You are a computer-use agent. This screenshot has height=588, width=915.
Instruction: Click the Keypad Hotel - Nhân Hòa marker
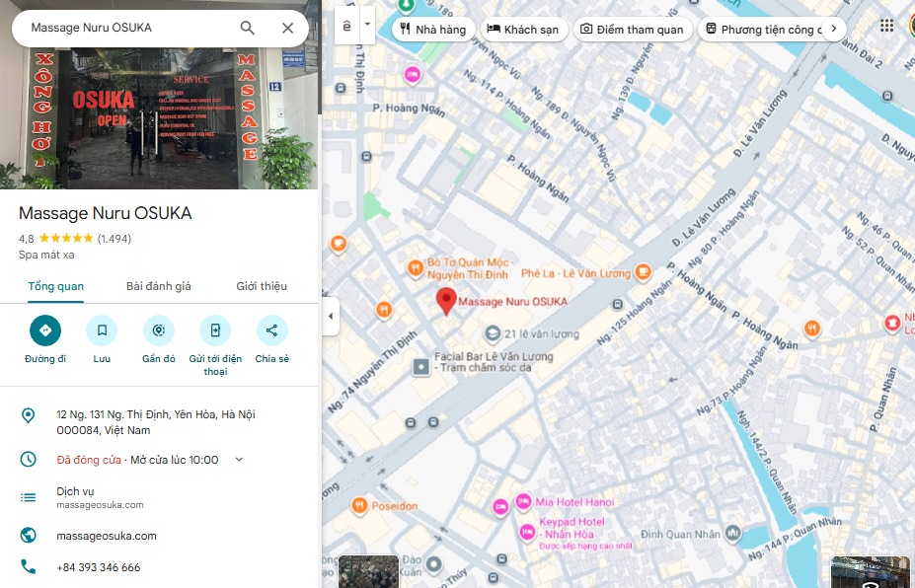click(x=527, y=533)
